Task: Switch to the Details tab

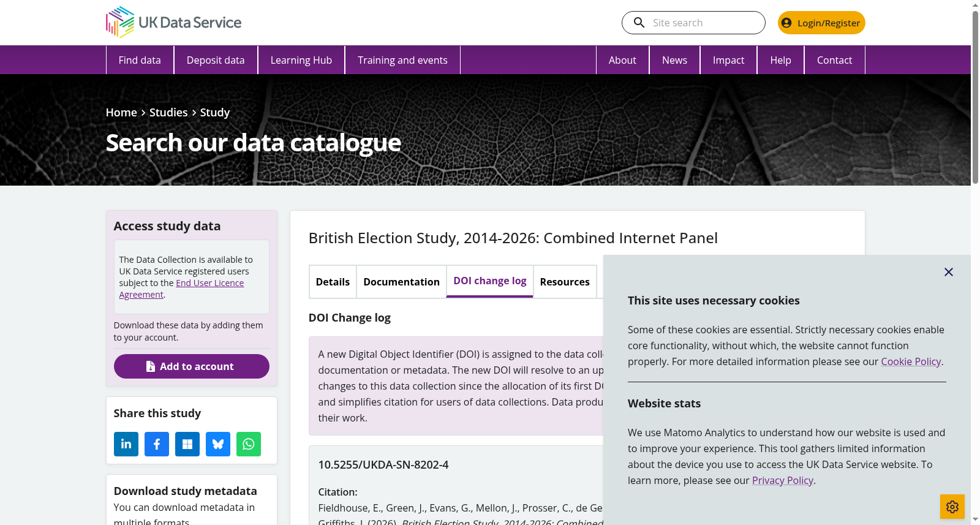Action: (333, 282)
